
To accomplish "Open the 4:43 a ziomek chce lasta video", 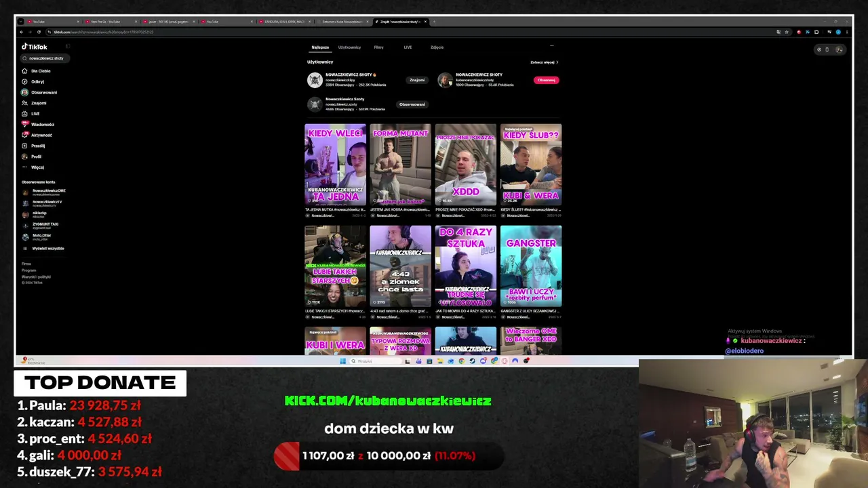I will 400,266.
